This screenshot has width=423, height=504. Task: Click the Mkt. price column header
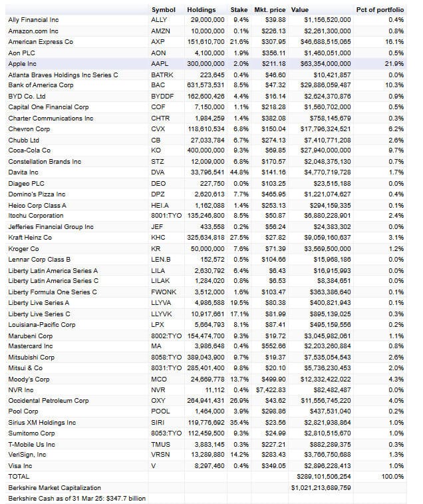click(x=270, y=10)
